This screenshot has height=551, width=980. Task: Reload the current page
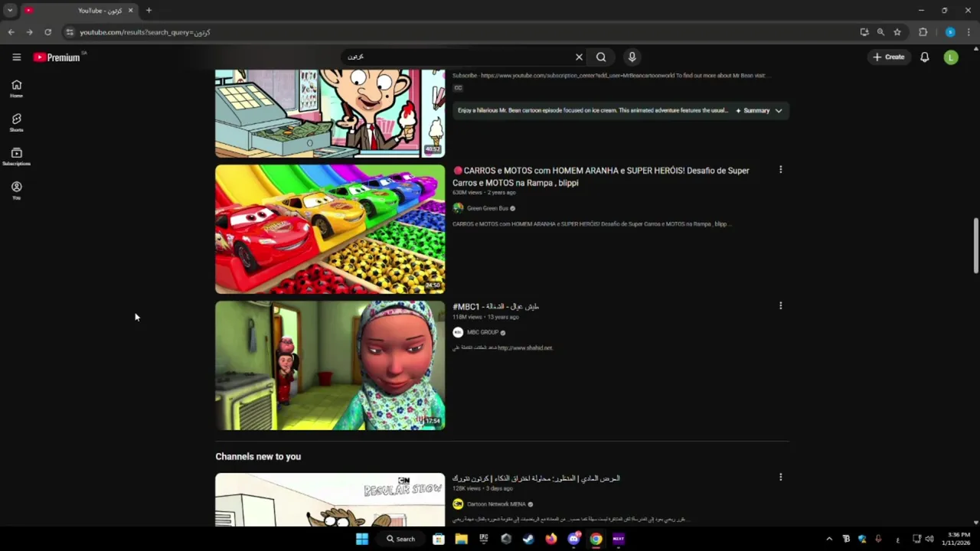point(47,32)
